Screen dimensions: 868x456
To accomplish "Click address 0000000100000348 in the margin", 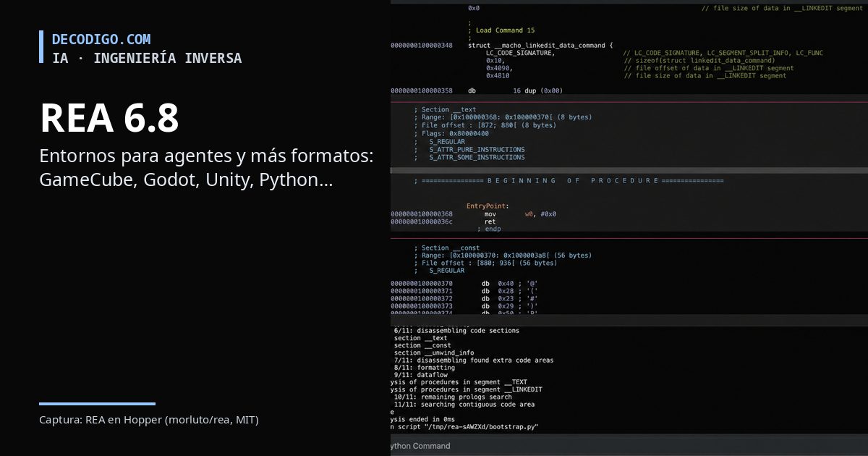I will coord(422,46).
